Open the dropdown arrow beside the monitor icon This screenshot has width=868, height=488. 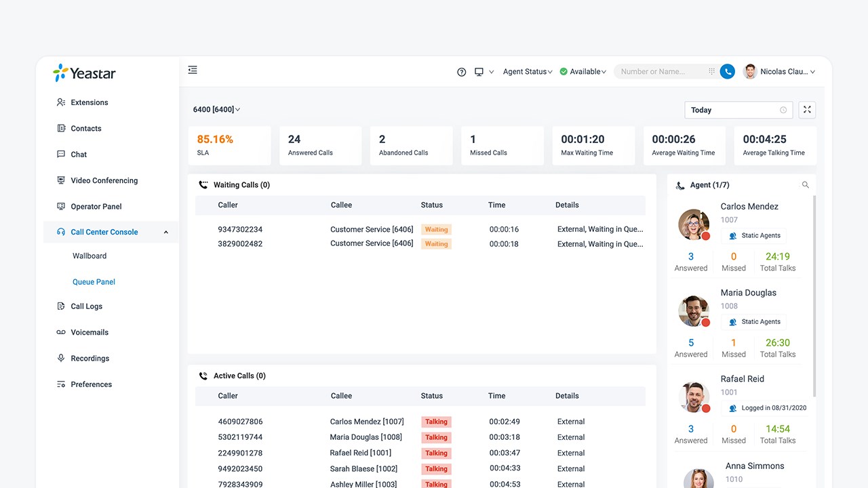coord(492,72)
